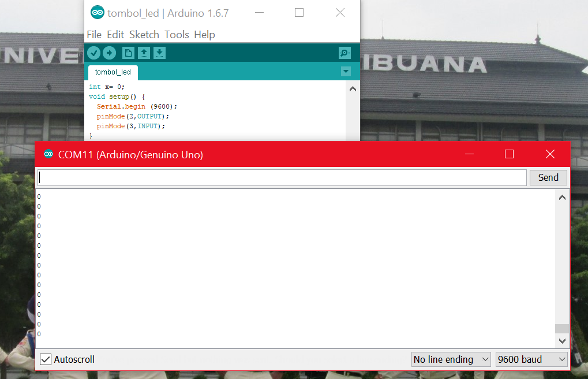Open the Help menu
This screenshot has height=379, width=588.
(204, 35)
